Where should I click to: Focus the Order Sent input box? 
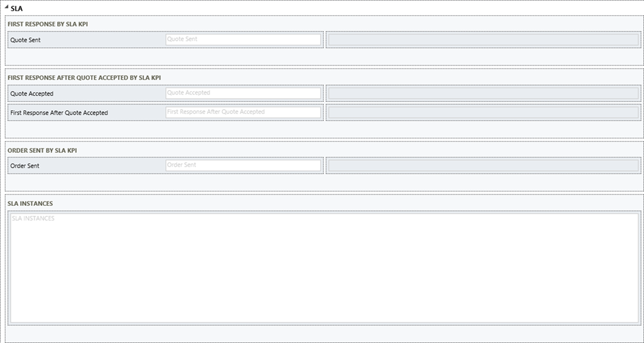point(243,166)
